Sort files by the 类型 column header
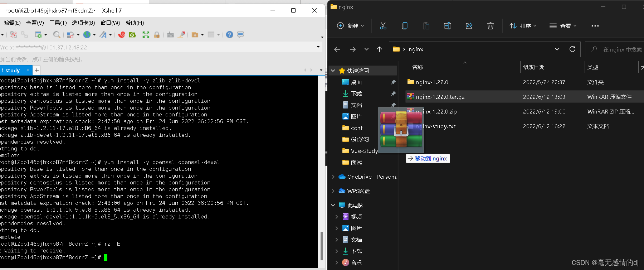The width and height of the screenshot is (644, 270). [x=592, y=67]
